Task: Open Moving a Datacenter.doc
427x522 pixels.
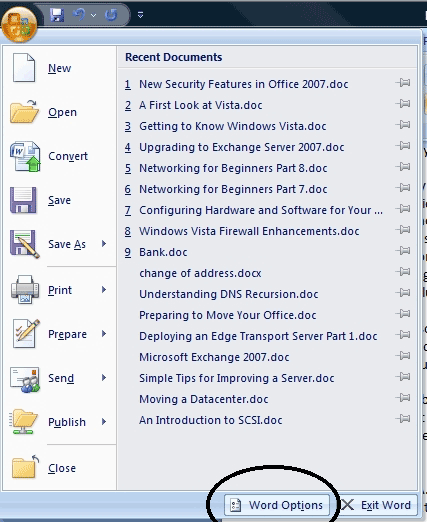Action: click(204, 399)
